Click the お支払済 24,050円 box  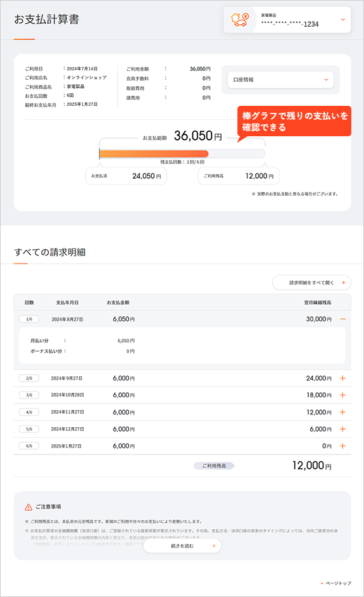click(126, 176)
